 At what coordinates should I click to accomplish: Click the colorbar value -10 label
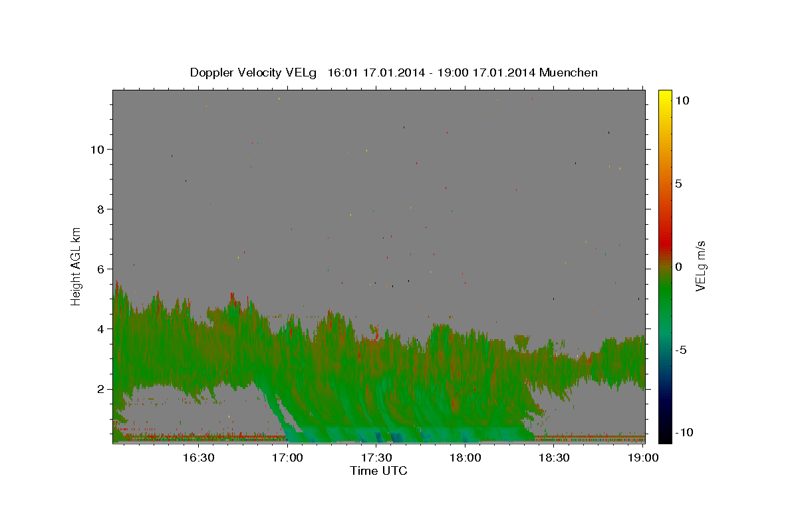pos(684,432)
